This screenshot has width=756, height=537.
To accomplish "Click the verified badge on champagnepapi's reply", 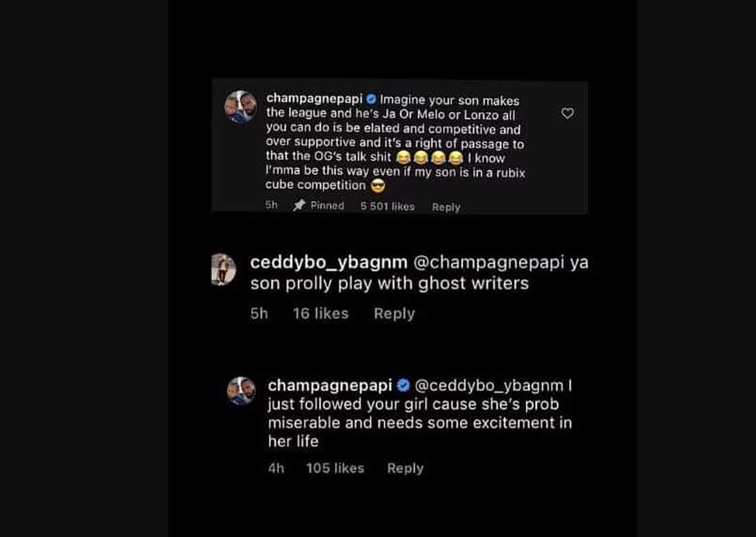I will coord(403,384).
